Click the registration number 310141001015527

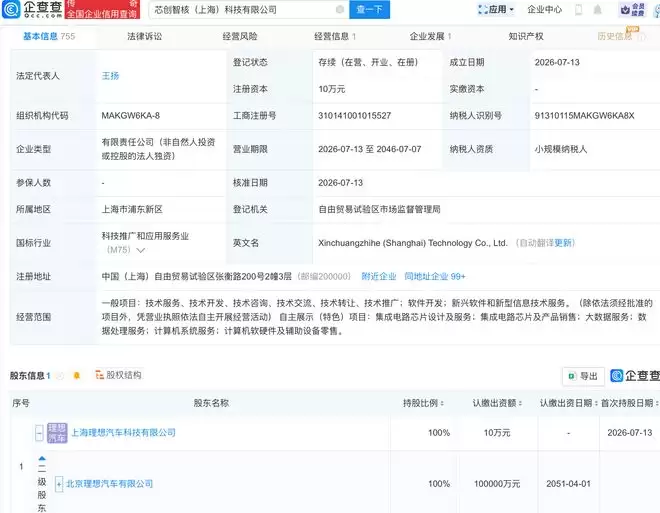[354, 115]
